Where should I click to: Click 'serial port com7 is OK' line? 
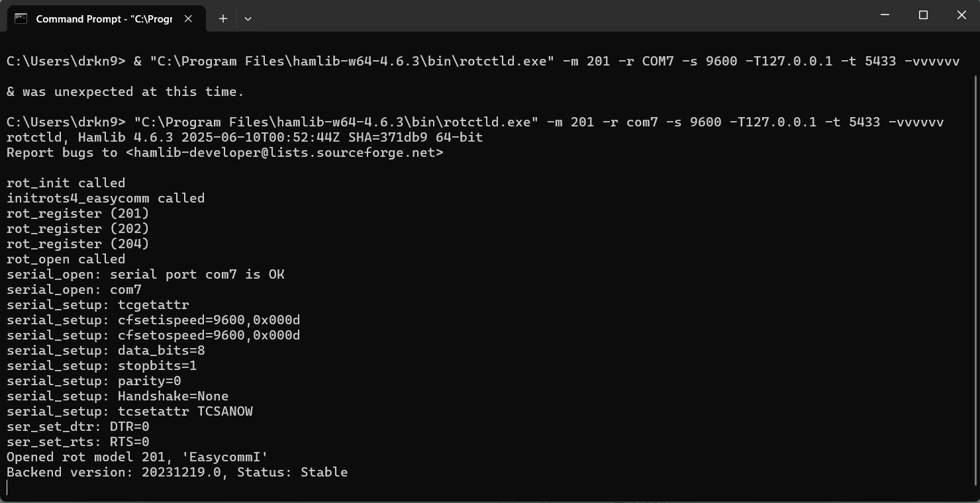[145, 274]
